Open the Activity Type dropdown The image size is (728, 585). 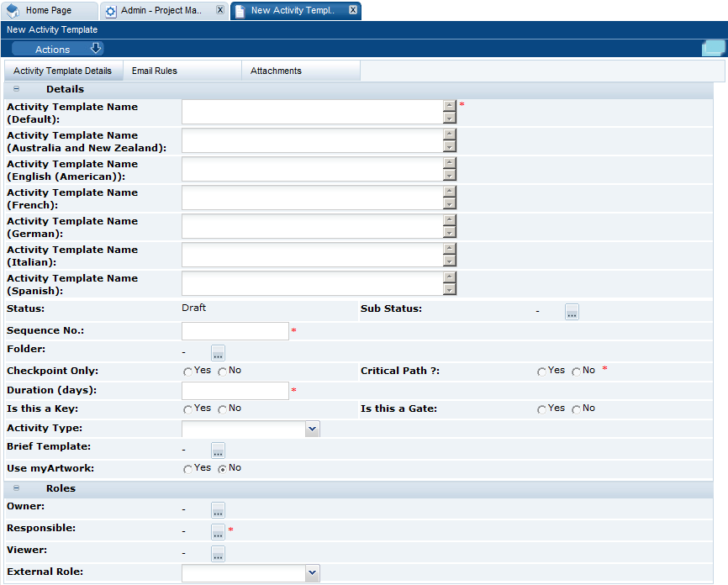312,429
